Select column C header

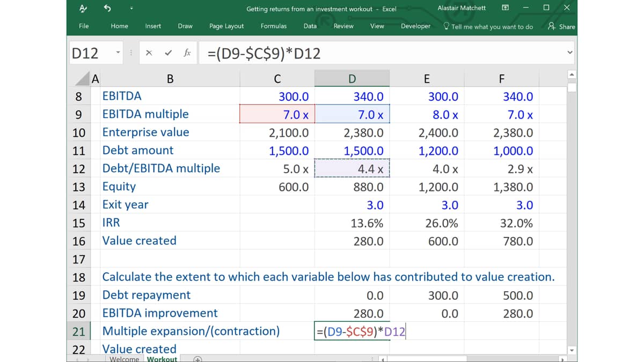[x=277, y=79]
